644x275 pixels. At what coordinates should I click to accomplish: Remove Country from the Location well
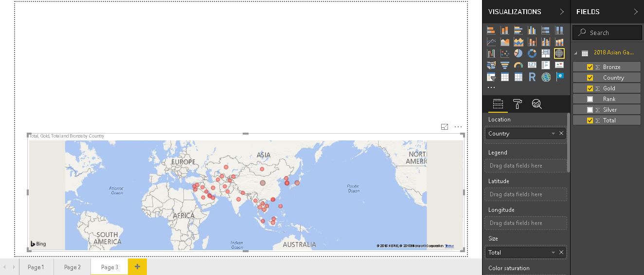pos(561,134)
